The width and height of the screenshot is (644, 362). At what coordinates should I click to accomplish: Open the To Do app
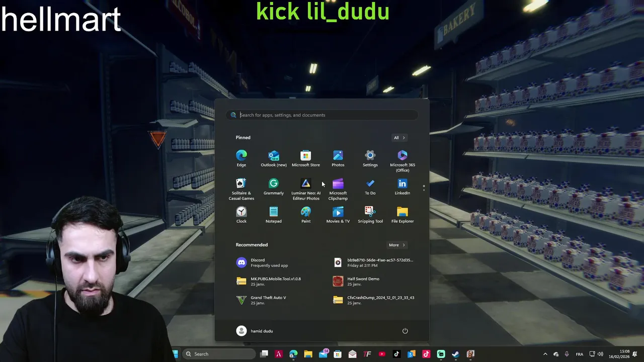[x=370, y=187]
